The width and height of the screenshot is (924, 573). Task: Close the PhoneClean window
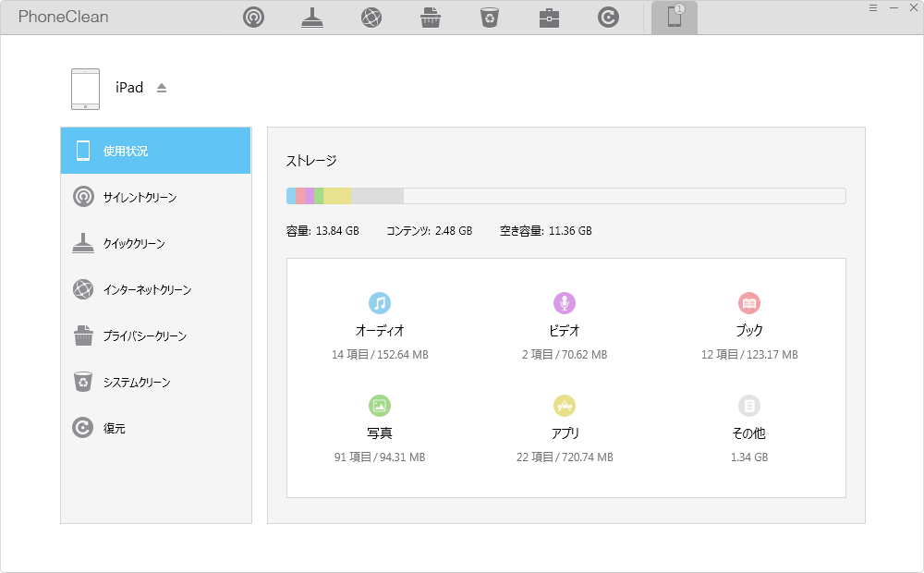point(914,7)
